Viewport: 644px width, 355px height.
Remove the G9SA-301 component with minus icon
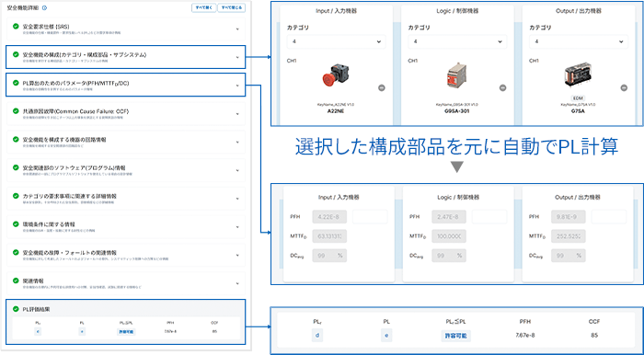click(502, 87)
